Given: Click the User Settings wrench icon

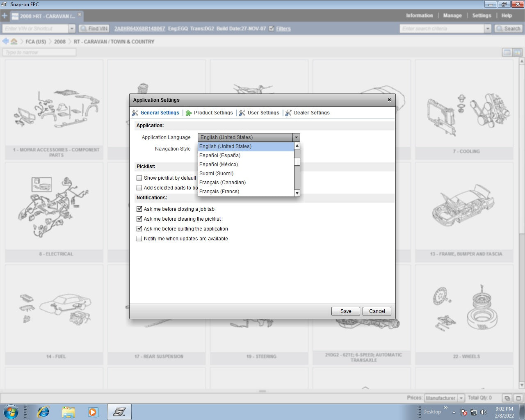Looking at the screenshot, I should point(242,113).
